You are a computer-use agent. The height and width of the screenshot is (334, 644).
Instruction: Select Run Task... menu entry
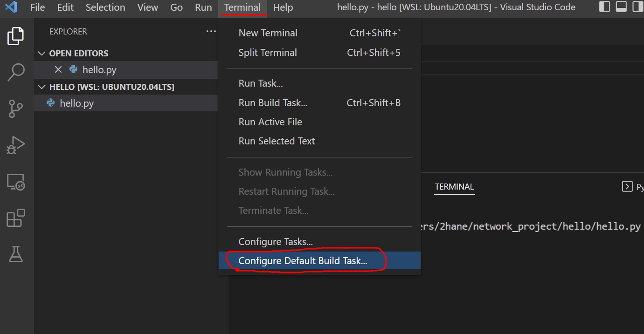pyautogui.click(x=319, y=83)
